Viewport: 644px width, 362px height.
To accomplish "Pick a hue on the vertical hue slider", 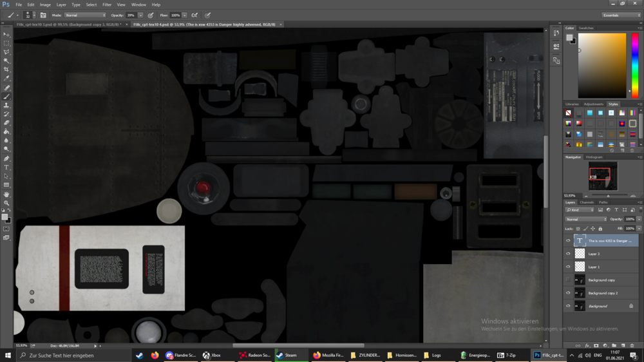I will (635, 65).
